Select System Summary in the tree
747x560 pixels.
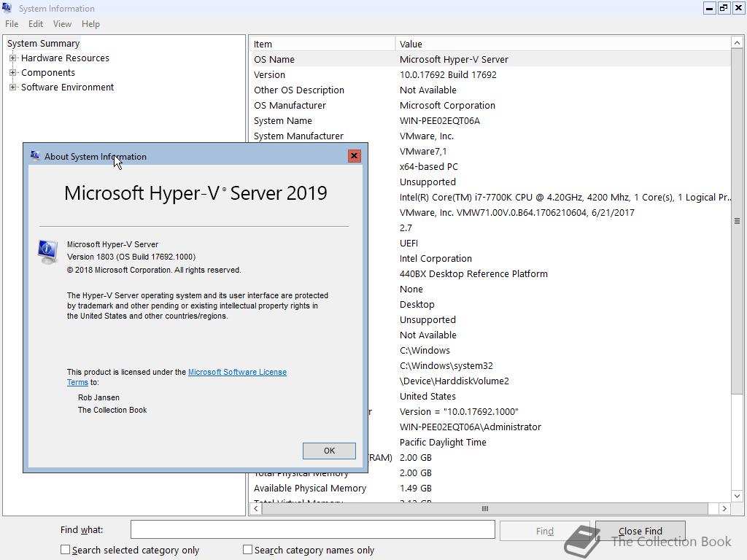(x=43, y=43)
